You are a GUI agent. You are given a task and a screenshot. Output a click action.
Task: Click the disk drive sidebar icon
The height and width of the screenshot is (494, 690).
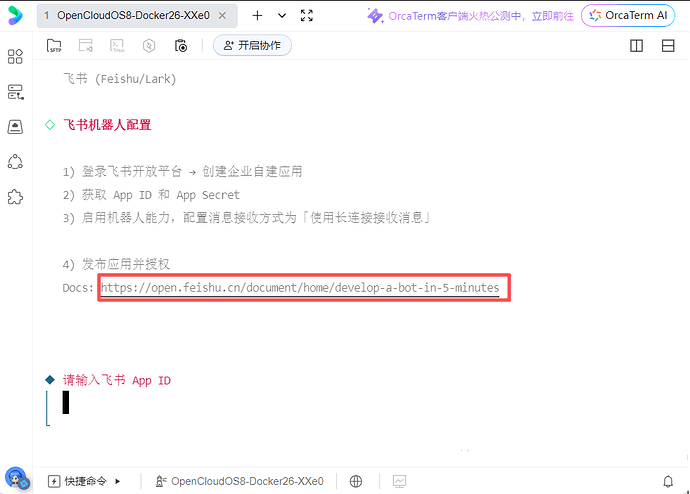tap(15, 127)
